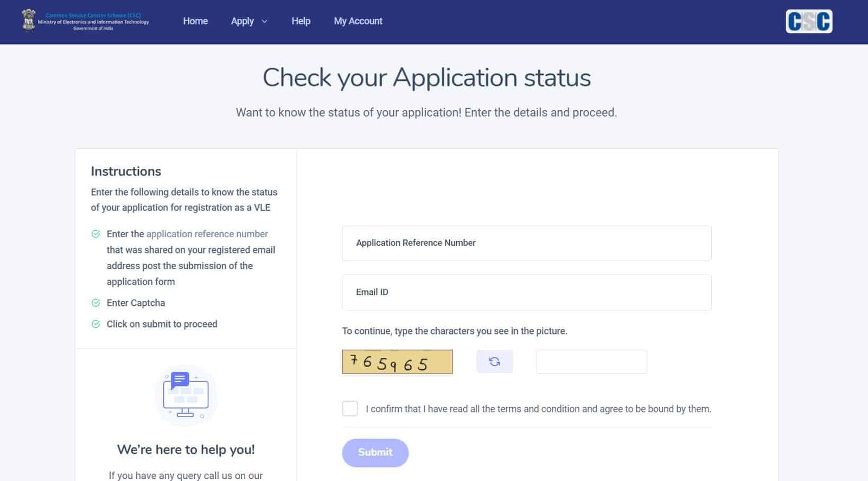
Task: Open My Account from navigation bar
Action: [x=358, y=21]
